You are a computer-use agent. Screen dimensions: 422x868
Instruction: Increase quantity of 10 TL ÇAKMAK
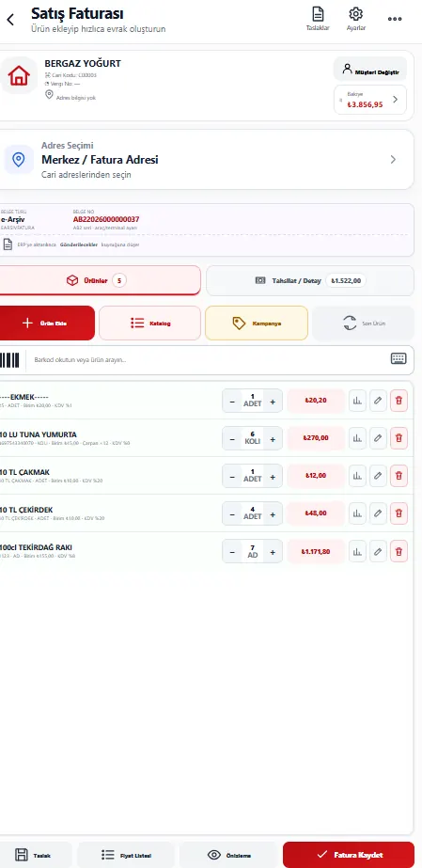pyautogui.click(x=273, y=476)
